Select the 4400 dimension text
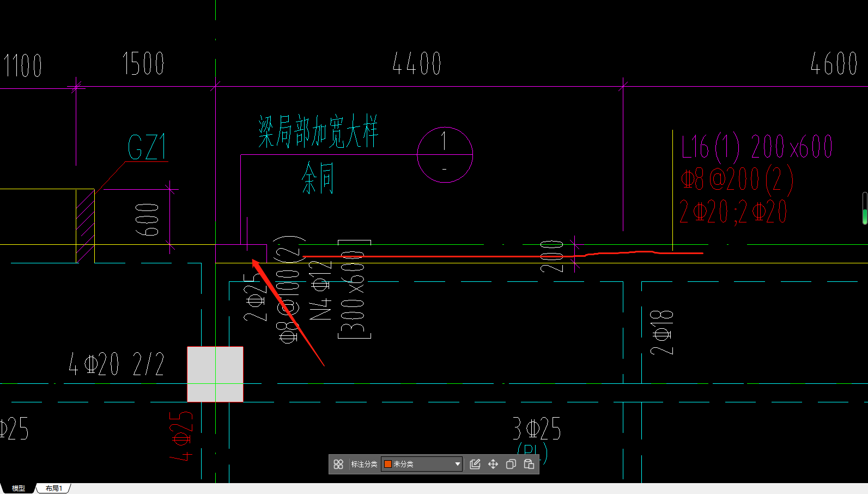868x494 pixels. click(417, 64)
